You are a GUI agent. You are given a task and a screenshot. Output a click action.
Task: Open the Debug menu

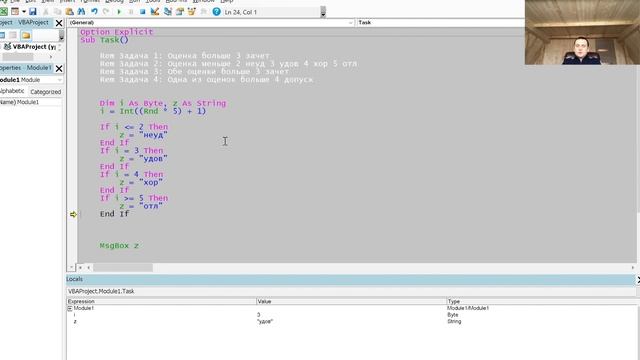(x=114, y=2)
